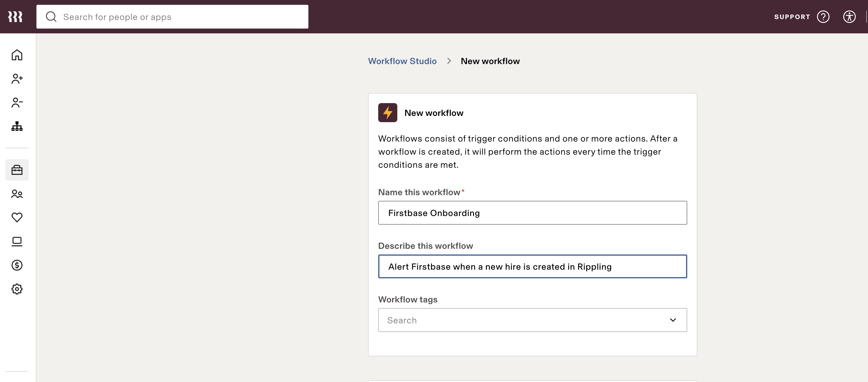This screenshot has height=382, width=868.
Task: Navigate to Workflow Studio breadcrumb link
Action: [x=402, y=61]
